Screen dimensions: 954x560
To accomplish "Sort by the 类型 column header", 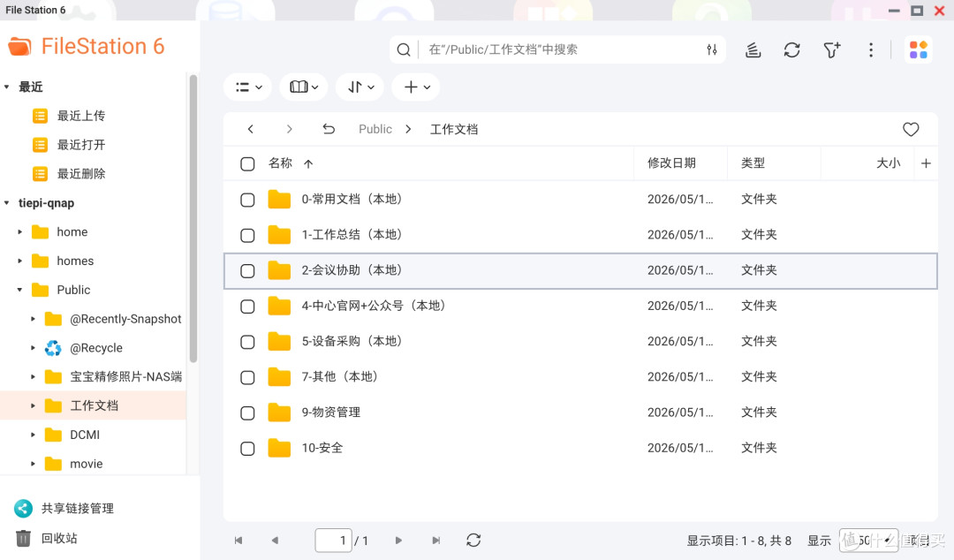I will 753,163.
